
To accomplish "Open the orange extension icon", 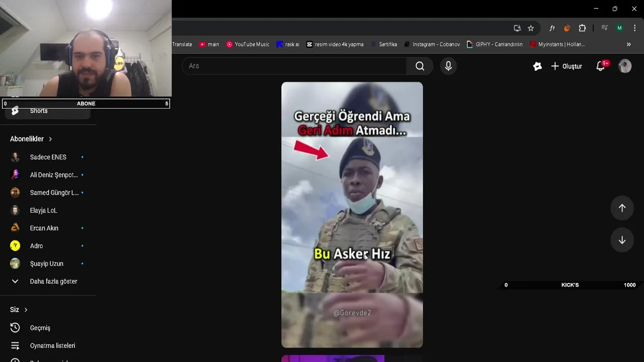I will tap(567, 28).
